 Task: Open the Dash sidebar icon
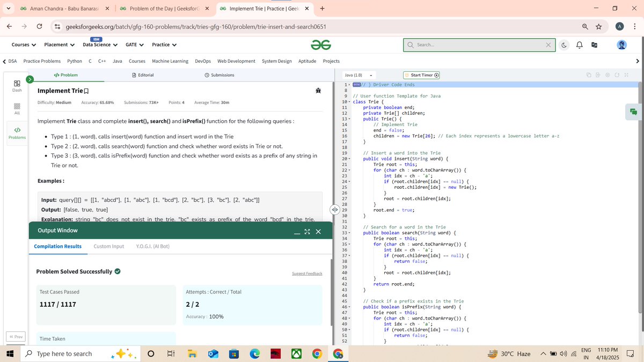pos(17,86)
